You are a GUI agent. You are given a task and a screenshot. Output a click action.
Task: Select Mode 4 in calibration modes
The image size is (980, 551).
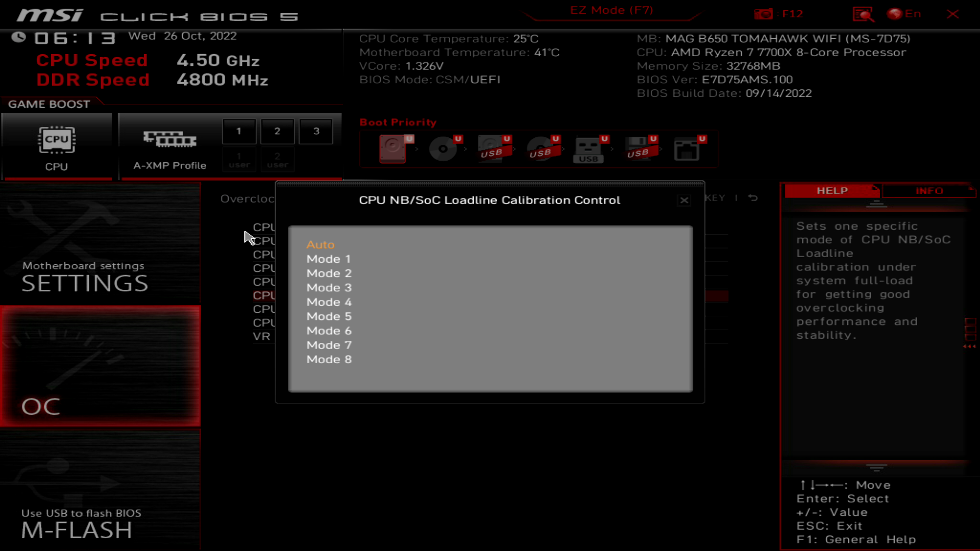click(329, 302)
